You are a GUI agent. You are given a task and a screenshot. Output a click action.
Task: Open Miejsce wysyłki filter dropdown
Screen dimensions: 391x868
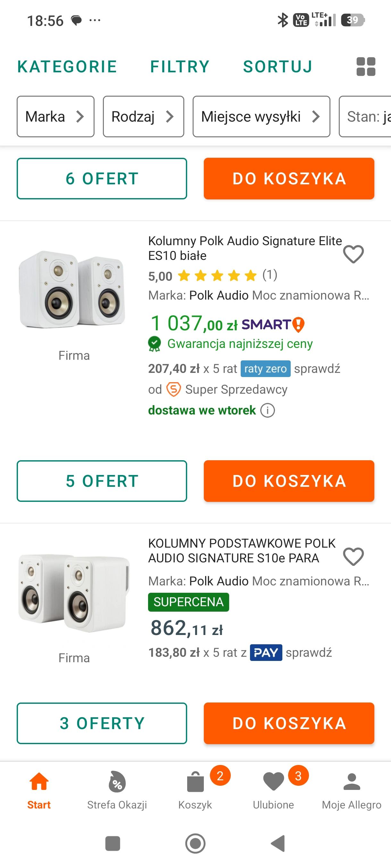261,117
